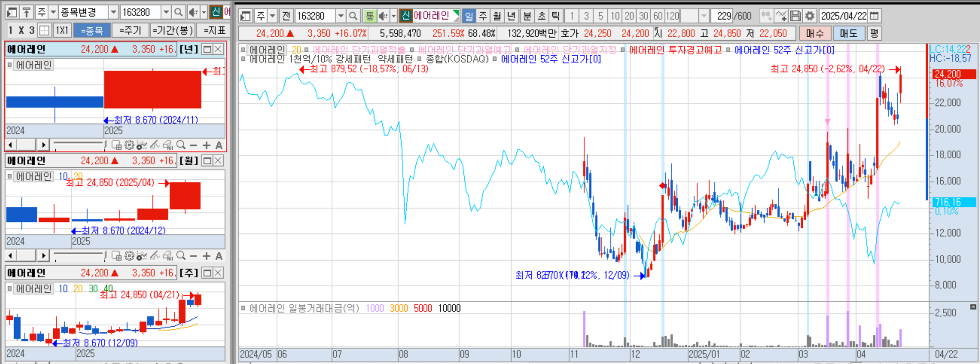Open chart settings gear icon in main toolbar
This screenshot has width=980, height=364.
tap(809, 16)
